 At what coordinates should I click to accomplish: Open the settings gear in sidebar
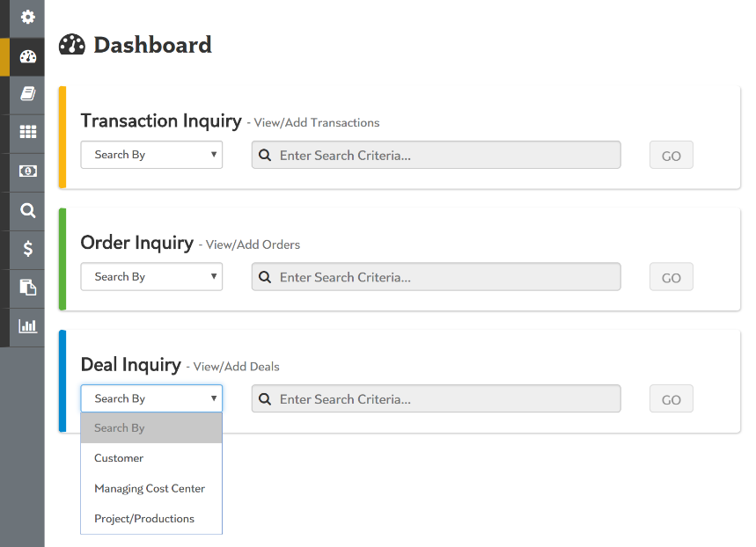28,18
